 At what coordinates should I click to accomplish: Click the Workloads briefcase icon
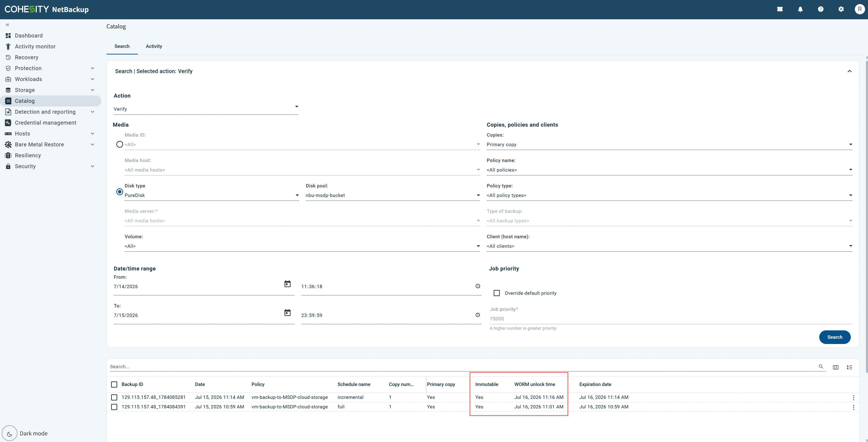coord(8,79)
